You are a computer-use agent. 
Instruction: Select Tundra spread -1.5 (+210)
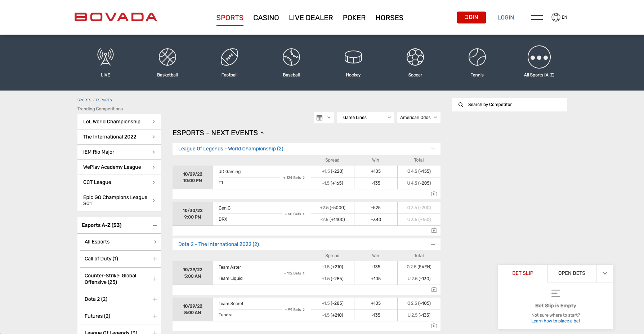(332, 315)
